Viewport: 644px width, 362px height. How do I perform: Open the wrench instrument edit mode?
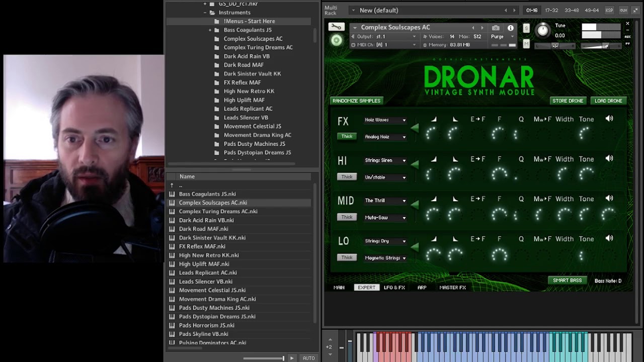pos(336,27)
